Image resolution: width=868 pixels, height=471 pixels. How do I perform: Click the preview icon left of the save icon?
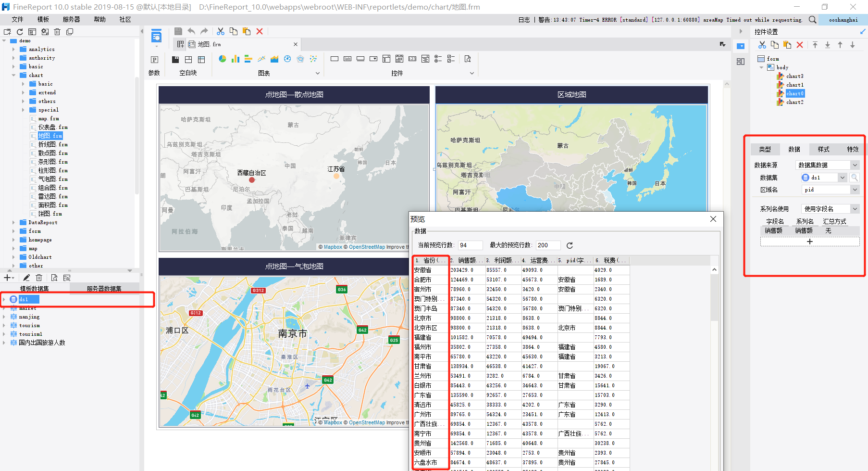[156, 36]
